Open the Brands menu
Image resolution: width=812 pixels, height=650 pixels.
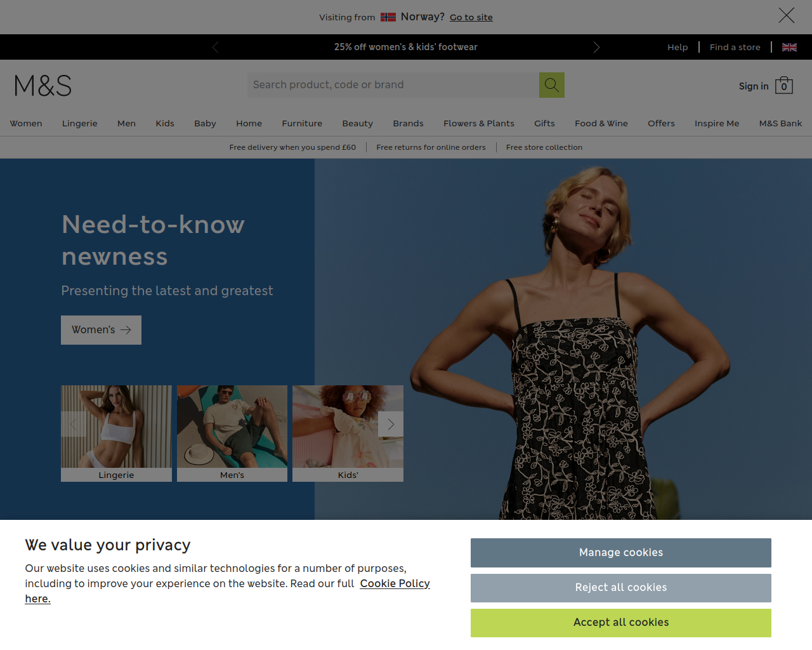coord(408,123)
